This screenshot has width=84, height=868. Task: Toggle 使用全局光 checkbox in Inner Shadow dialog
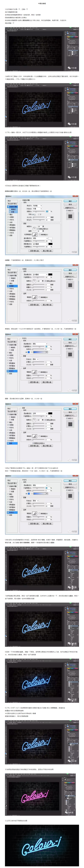[x=45, y=281]
